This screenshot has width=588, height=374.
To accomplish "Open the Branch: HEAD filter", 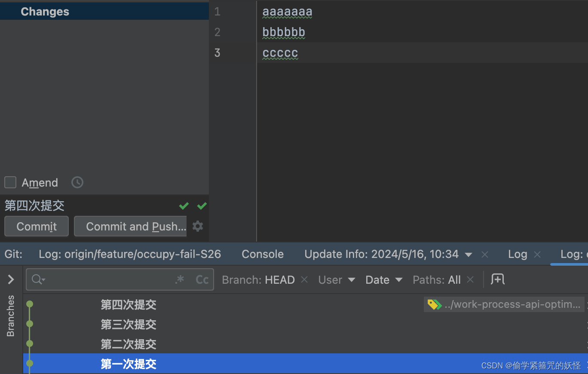I will click(x=258, y=280).
